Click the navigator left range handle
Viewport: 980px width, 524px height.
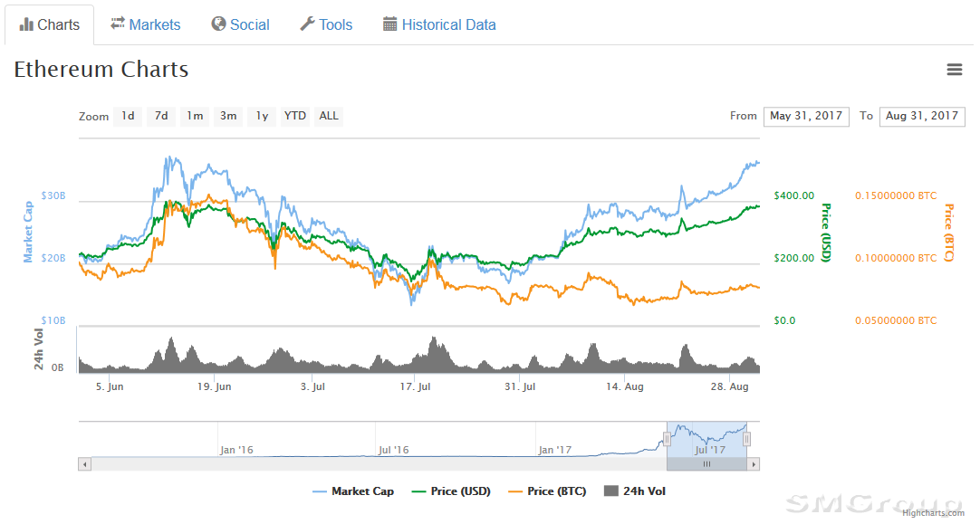point(667,439)
